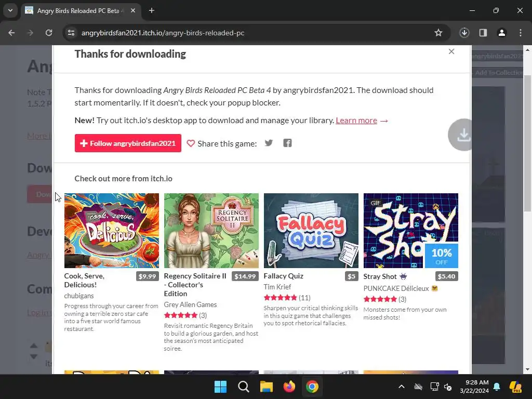Open Regency Solitaire II thumbnail
Viewport: 532px width, 399px height.
click(211, 231)
